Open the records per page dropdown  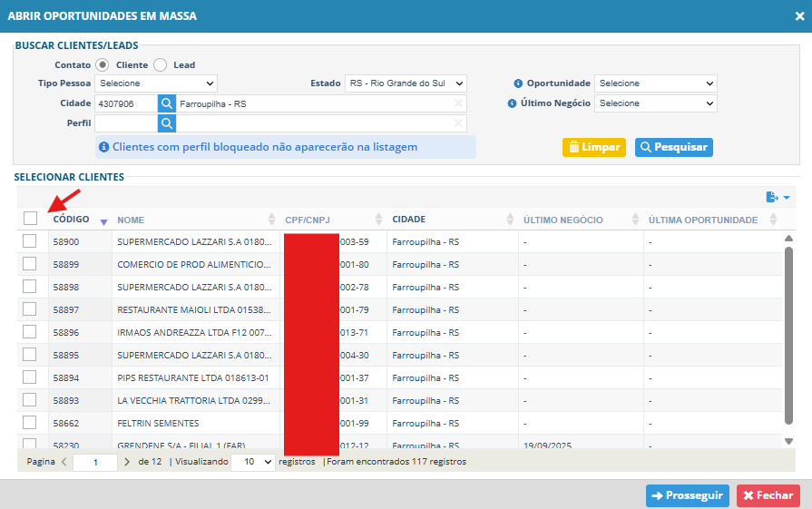tap(253, 462)
